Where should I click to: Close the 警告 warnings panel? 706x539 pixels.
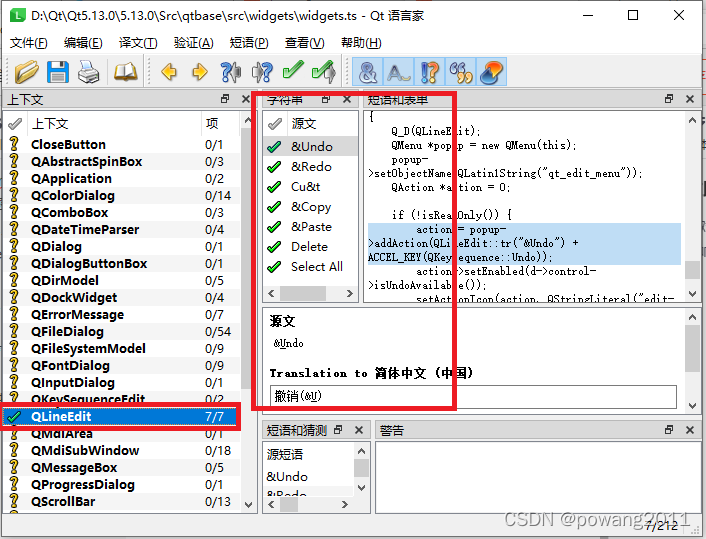[x=690, y=430]
